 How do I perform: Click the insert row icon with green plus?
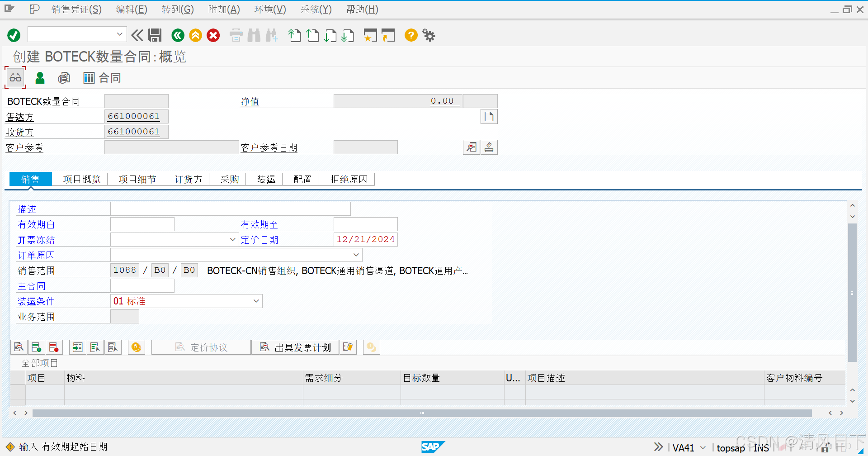tap(36, 347)
